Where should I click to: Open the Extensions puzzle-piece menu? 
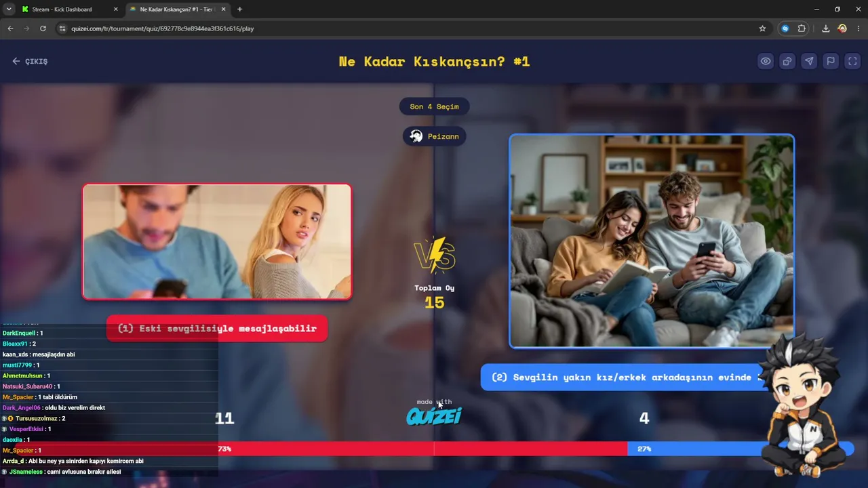click(802, 28)
